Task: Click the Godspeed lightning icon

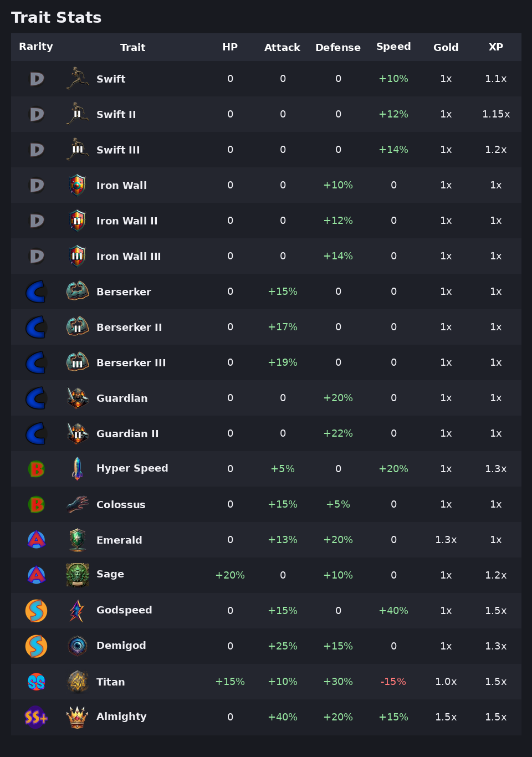Action: pos(78,611)
